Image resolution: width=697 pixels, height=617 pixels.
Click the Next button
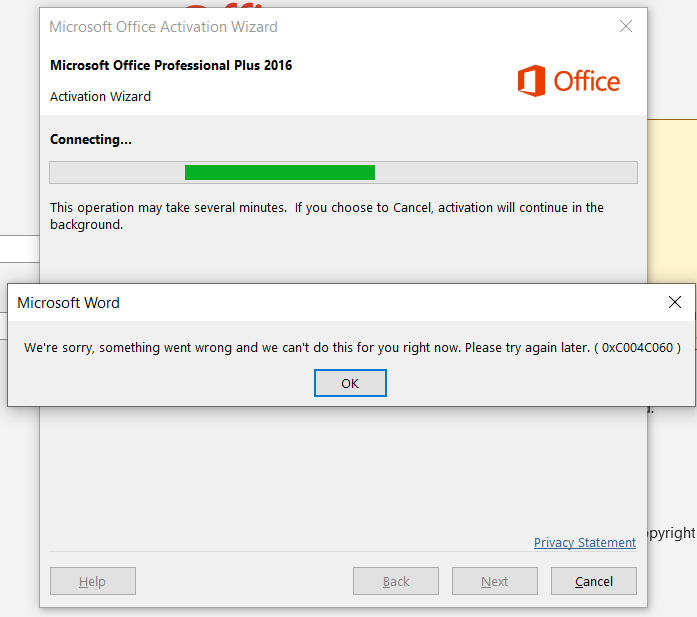pyautogui.click(x=495, y=581)
